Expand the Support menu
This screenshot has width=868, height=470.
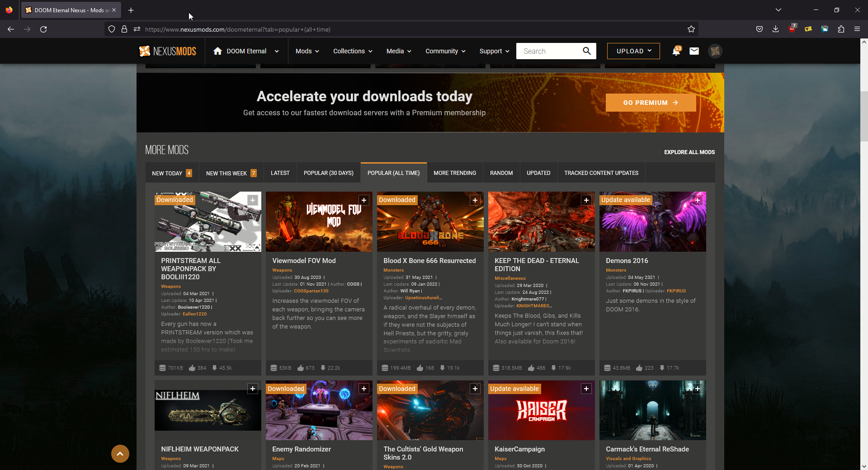(494, 51)
